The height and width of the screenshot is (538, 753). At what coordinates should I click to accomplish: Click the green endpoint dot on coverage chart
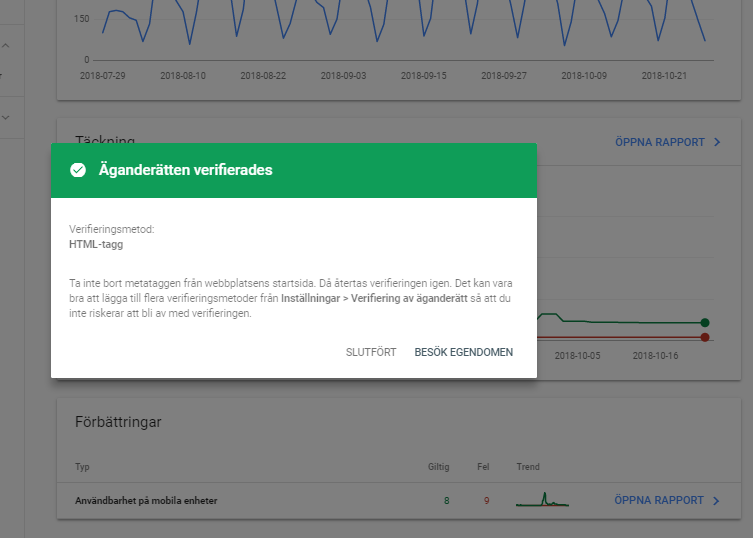[705, 322]
